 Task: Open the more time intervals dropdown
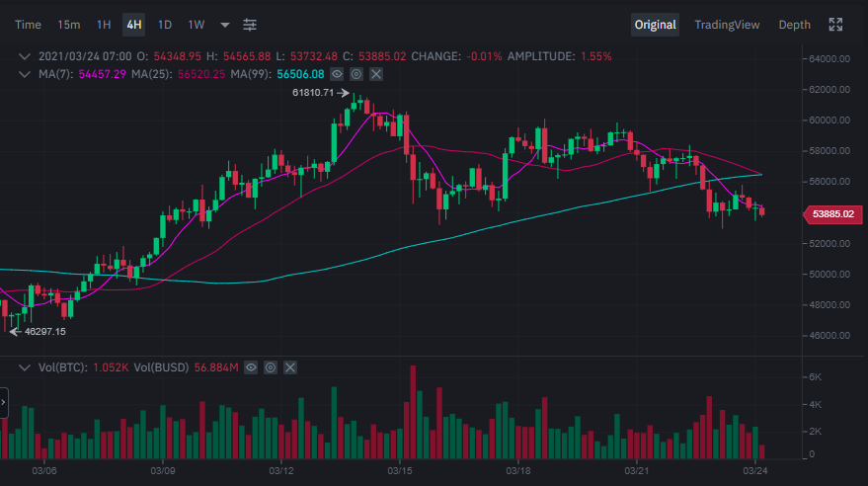225,25
